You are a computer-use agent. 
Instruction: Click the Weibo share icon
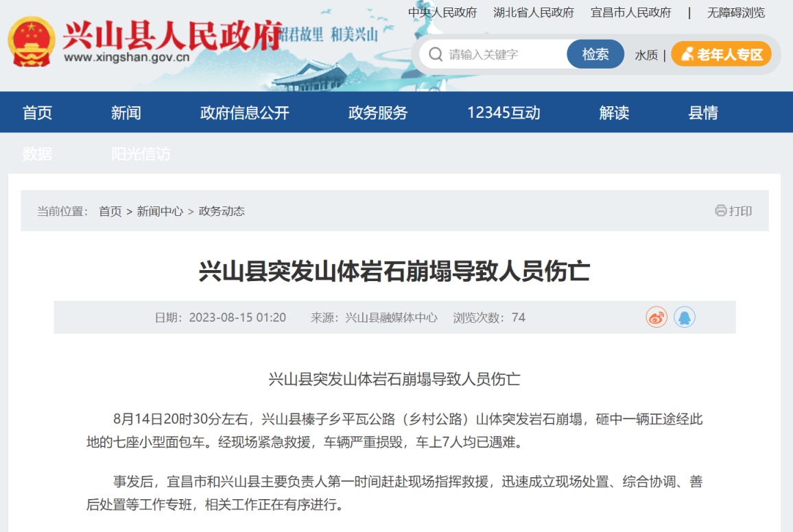coord(656,317)
